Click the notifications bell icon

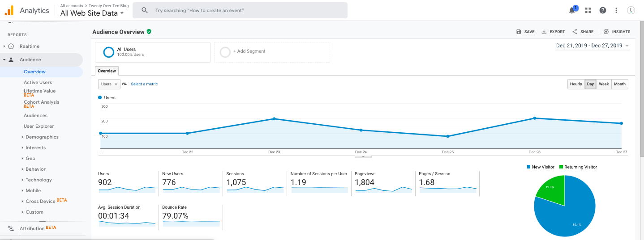[x=572, y=10]
